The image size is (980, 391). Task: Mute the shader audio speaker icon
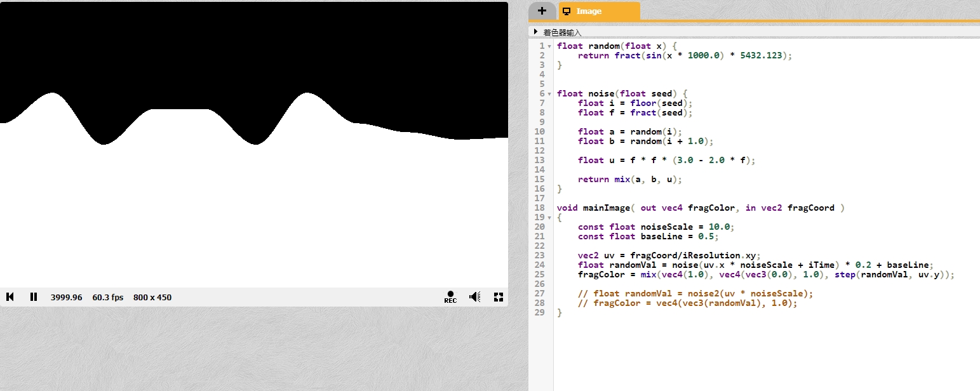474,297
